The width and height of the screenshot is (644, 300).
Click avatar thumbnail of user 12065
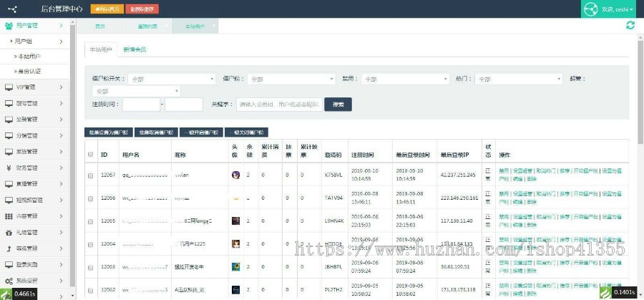coord(235,221)
